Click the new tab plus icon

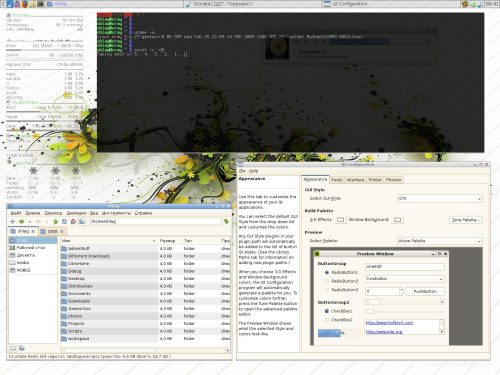[13, 221]
